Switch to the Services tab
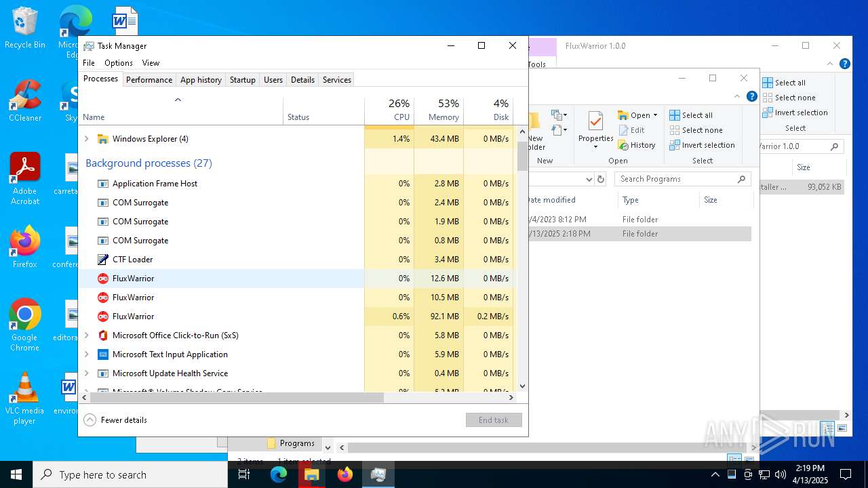The width and height of the screenshot is (868, 488). (x=337, y=80)
